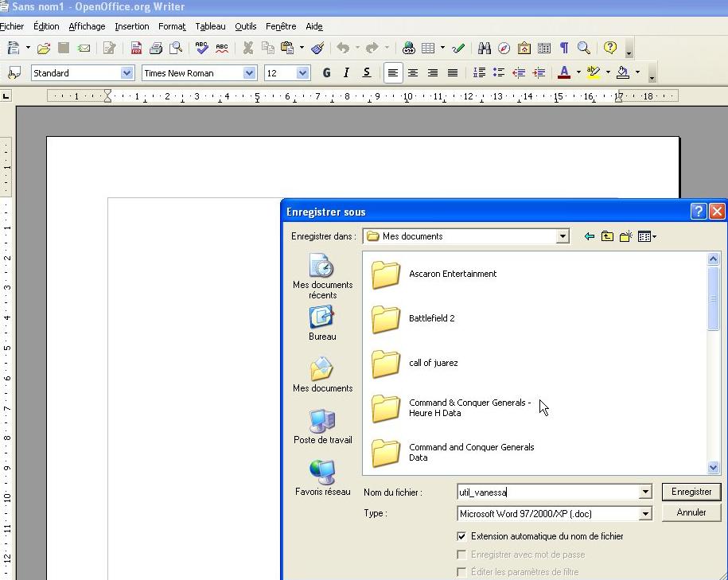Insert a table using the Table icon
728x580 pixels.
coord(428,48)
